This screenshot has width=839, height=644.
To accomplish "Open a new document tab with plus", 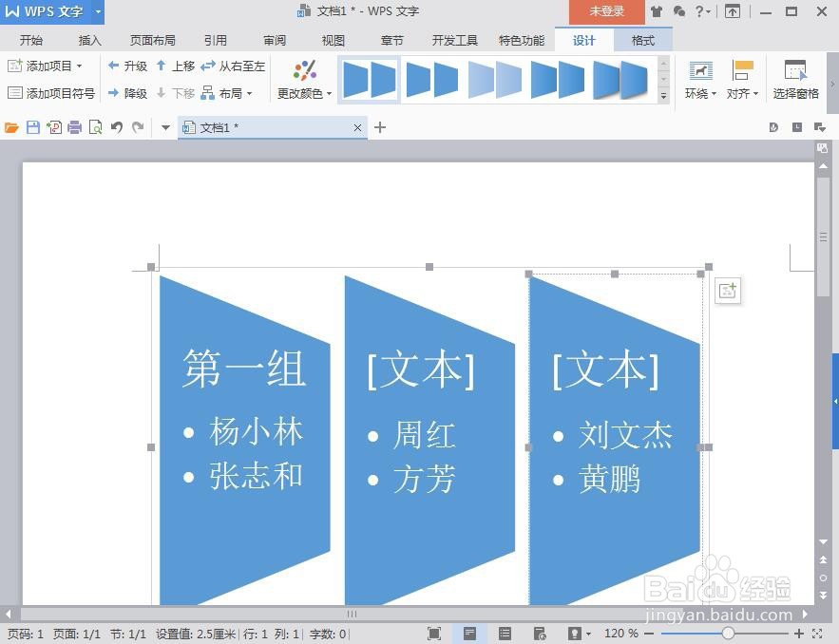I will click(x=380, y=127).
